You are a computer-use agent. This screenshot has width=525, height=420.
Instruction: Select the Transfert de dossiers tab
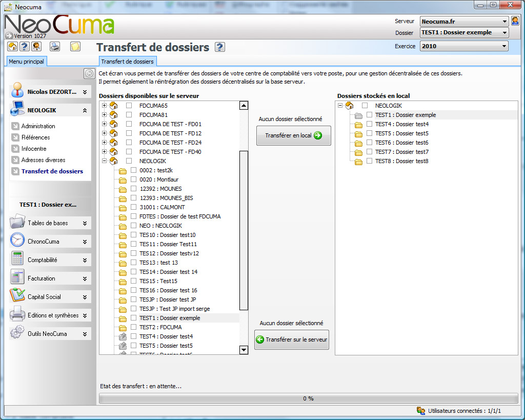[x=128, y=62]
